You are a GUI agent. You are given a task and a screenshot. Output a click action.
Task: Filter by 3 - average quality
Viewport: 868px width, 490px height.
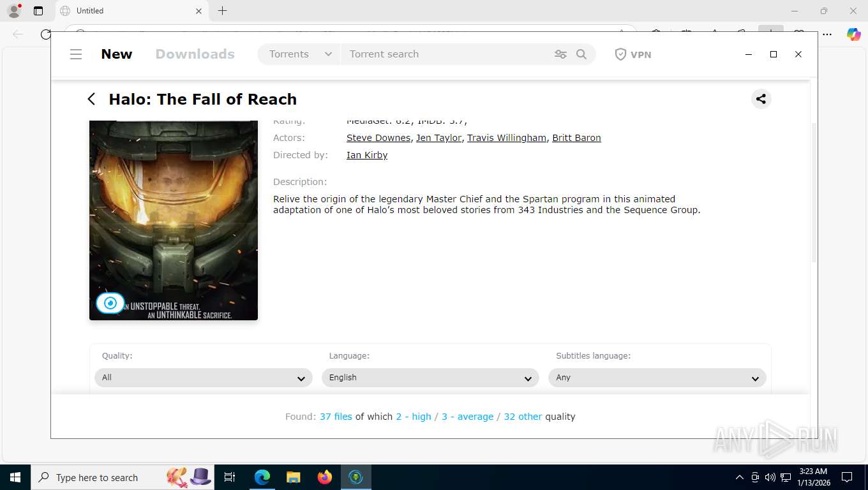tap(467, 417)
